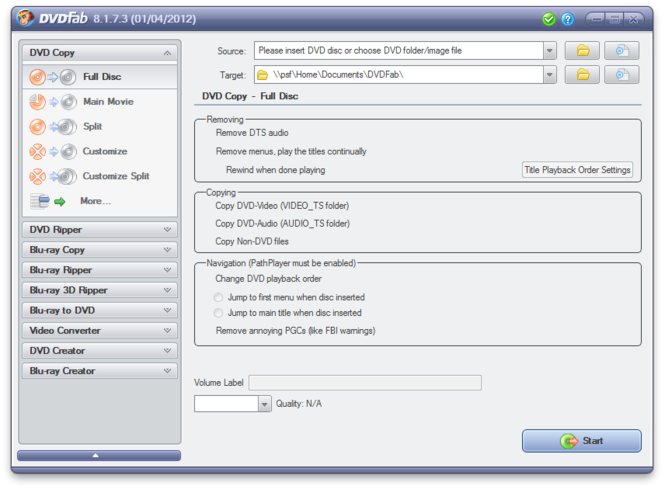Click Copy DVD-Video (VIDEO_TS folder) option
This screenshot has width=665, height=489.
tap(282, 206)
